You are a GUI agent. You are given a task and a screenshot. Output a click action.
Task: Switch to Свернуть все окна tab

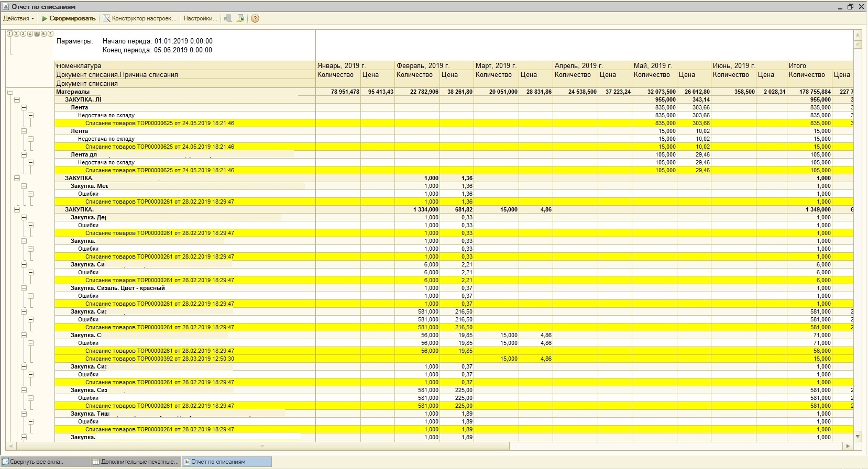coord(46,462)
